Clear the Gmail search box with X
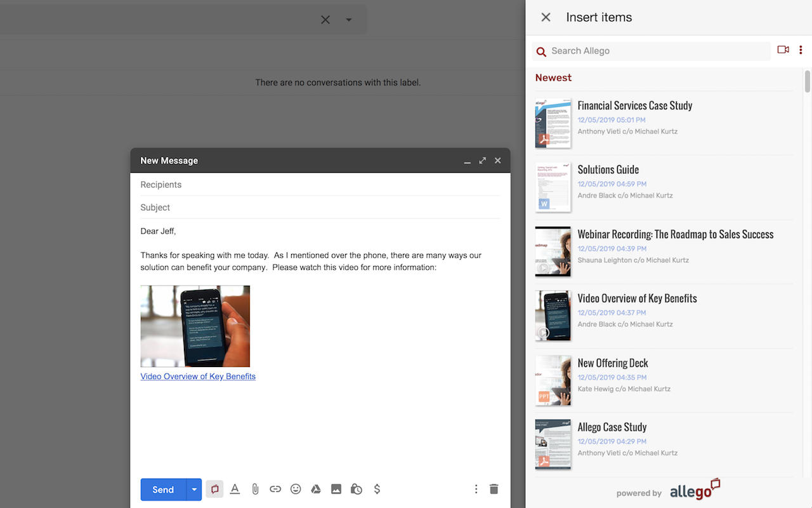The width and height of the screenshot is (812, 508). click(325, 20)
